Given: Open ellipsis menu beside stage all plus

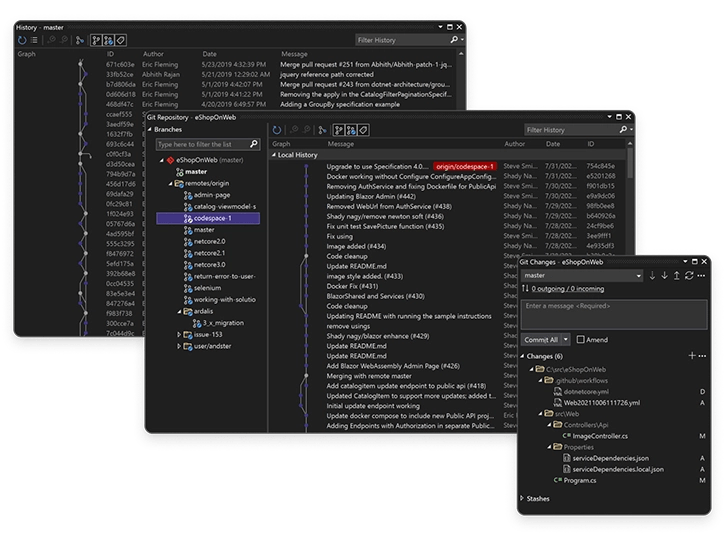Looking at the screenshot, I should (702, 356).
